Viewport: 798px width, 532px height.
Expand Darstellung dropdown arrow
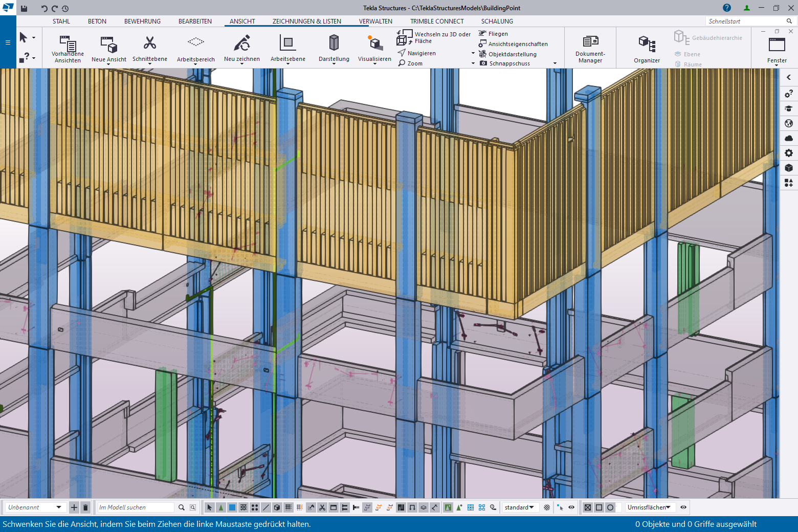(x=334, y=64)
